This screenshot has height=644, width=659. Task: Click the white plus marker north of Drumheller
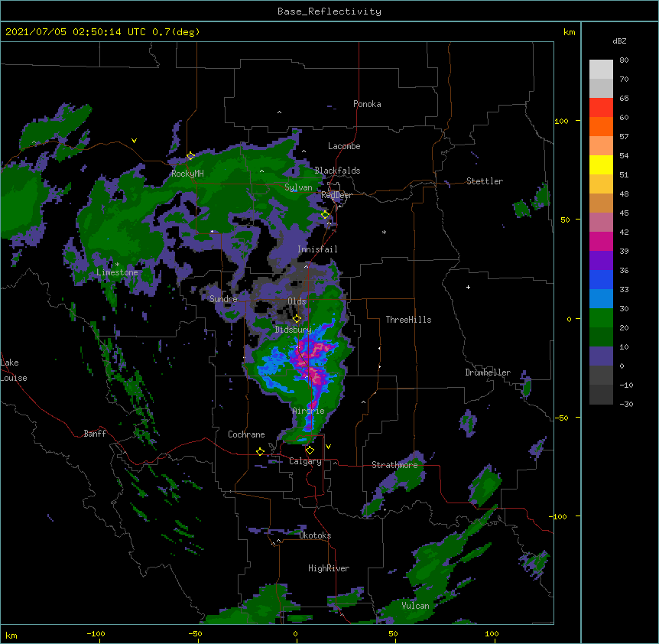[468, 287]
